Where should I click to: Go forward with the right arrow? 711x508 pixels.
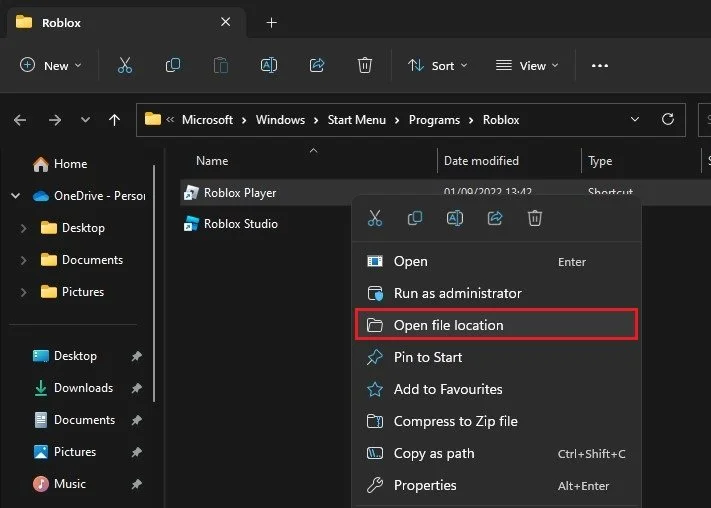click(x=55, y=120)
